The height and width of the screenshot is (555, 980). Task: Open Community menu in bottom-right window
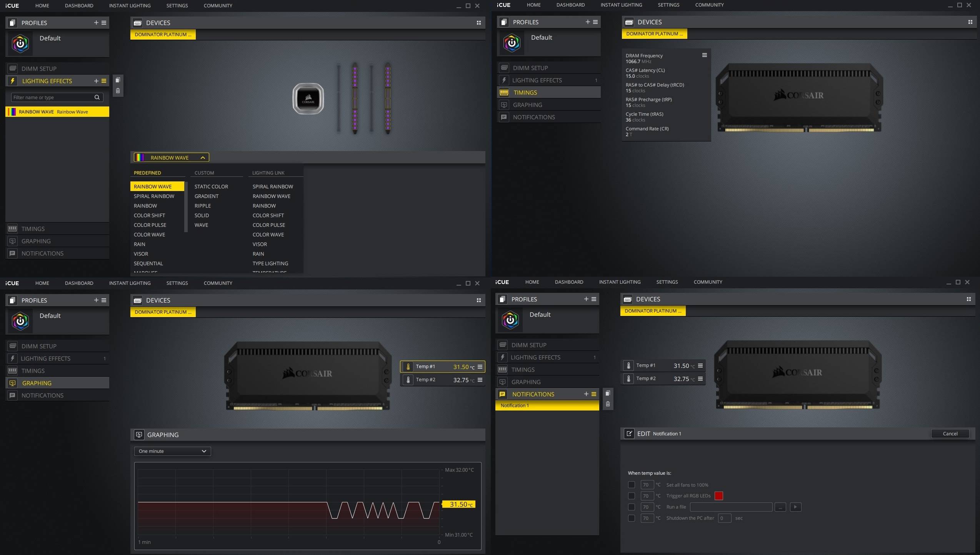708,282
